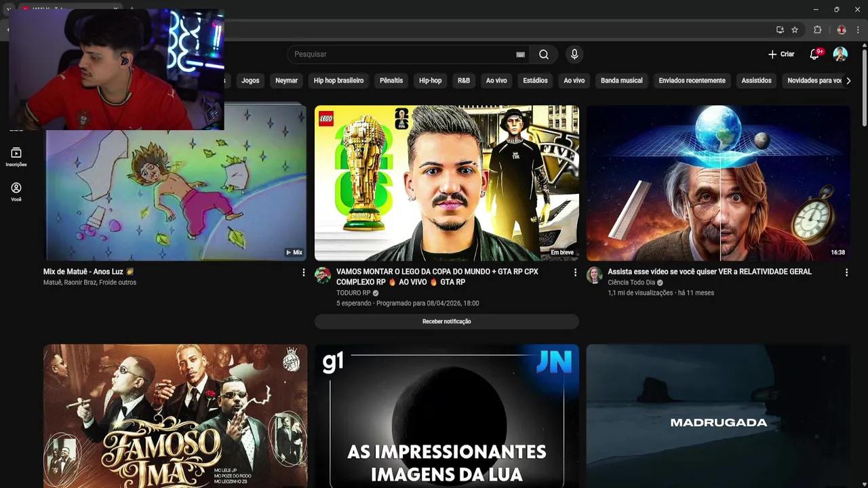Open the LEGO World Cup trophy thumbnail
The image size is (868, 488).
tap(446, 183)
